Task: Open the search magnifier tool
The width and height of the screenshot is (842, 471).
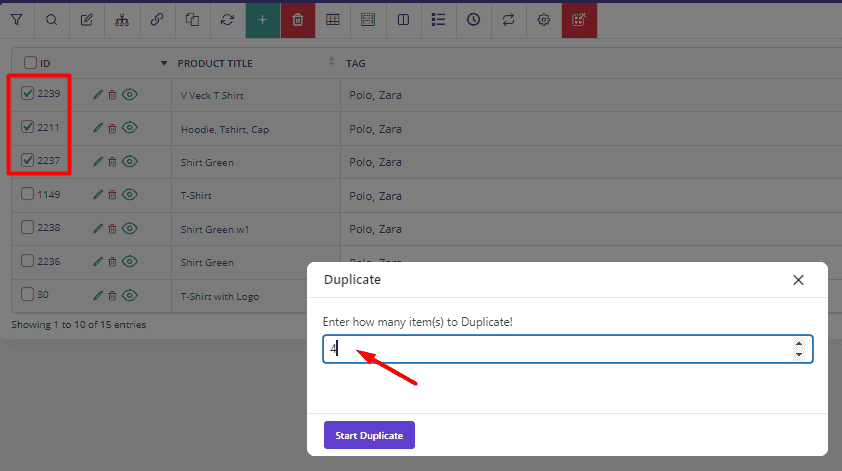Action: click(x=52, y=20)
